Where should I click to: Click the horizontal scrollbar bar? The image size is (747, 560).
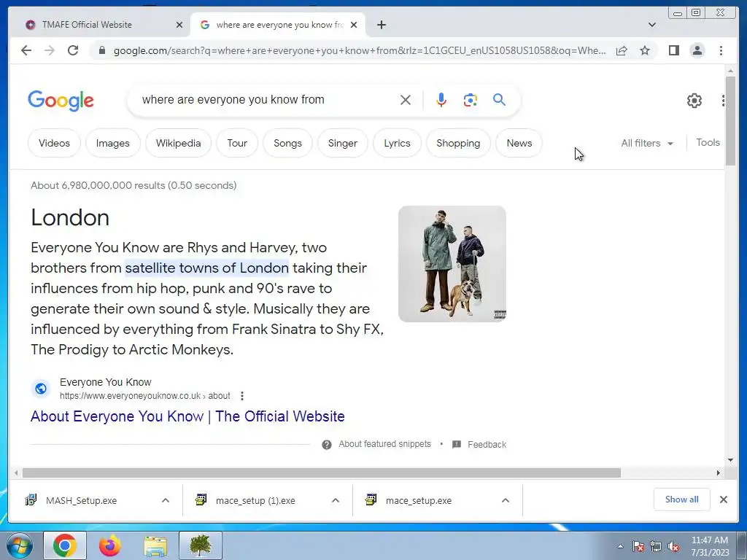pos(322,472)
